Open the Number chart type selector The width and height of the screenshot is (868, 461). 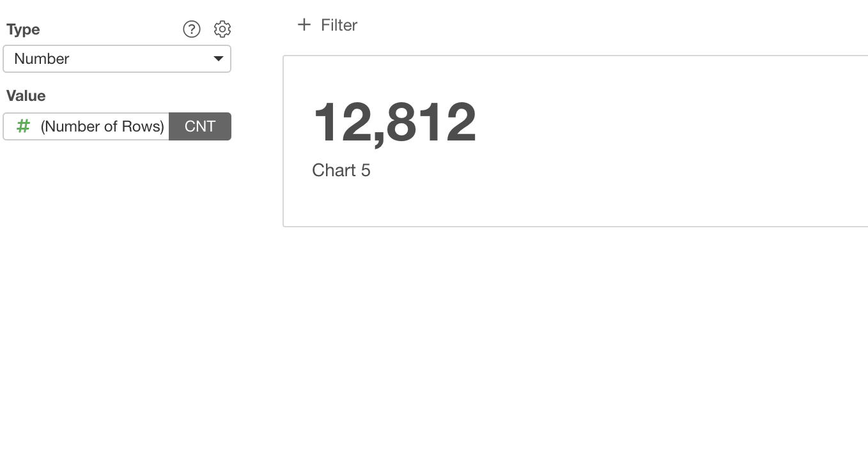(x=117, y=59)
